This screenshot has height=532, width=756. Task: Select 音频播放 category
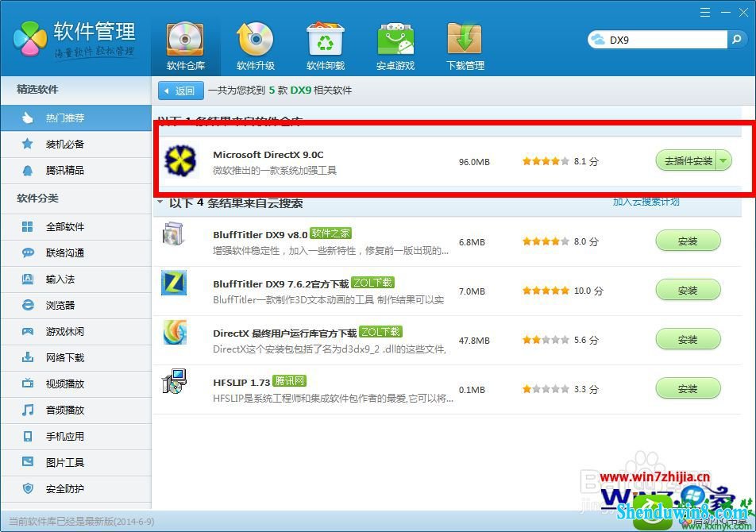(75, 410)
